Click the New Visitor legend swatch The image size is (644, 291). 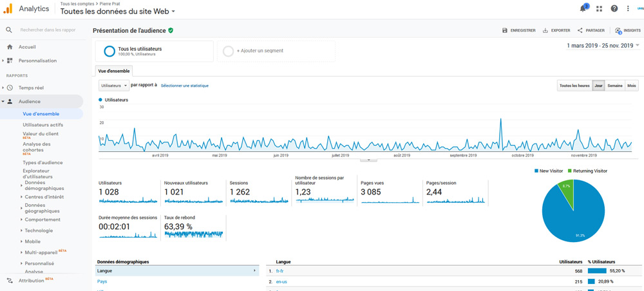tap(536, 171)
